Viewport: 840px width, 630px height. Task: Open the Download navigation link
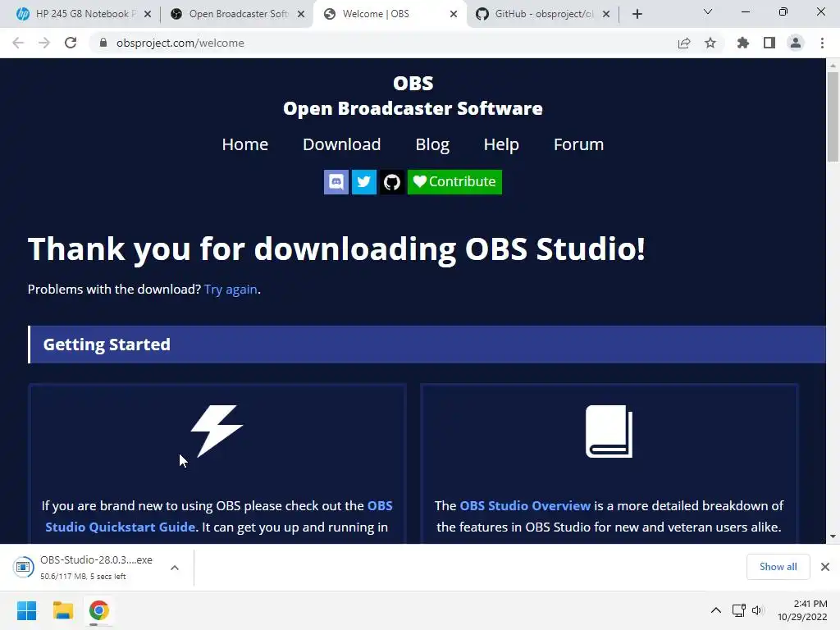[x=342, y=144]
